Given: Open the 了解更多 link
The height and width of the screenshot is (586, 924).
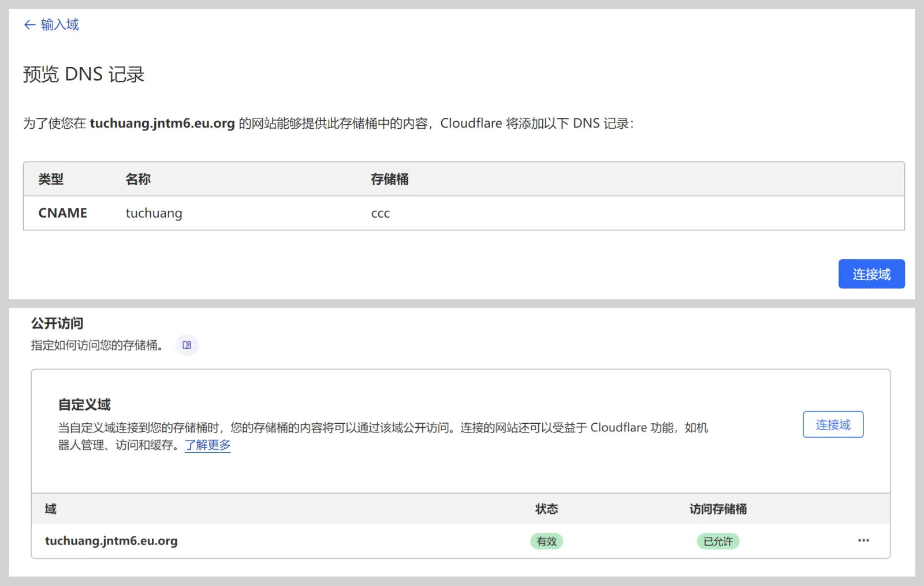Looking at the screenshot, I should 207,445.
